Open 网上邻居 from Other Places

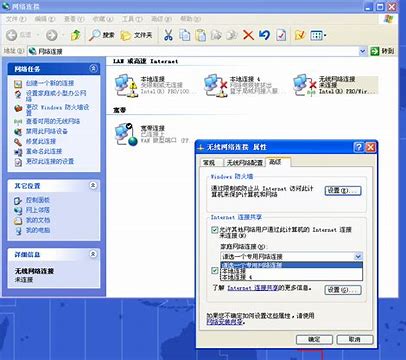pyautogui.click(x=38, y=210)
